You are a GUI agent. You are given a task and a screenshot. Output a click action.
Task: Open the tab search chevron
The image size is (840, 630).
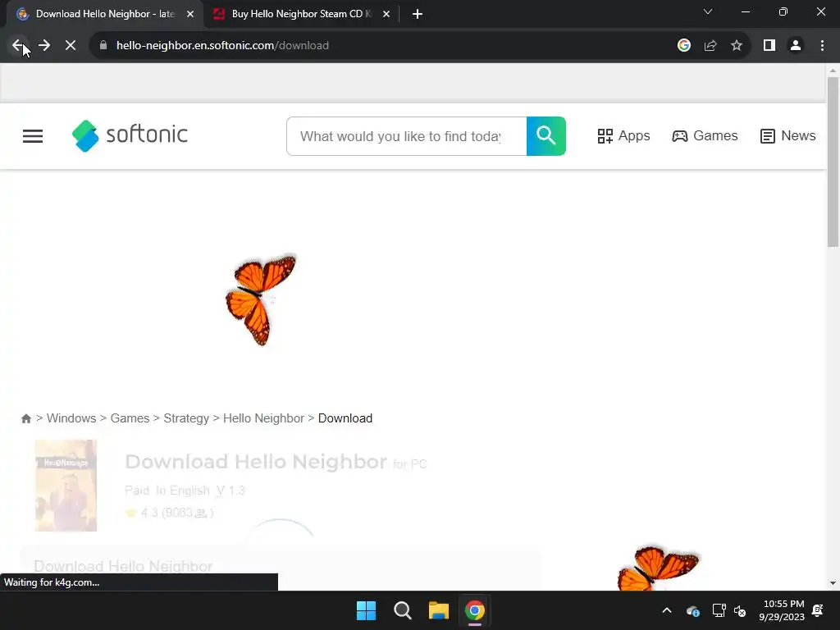tap(708, 11)
